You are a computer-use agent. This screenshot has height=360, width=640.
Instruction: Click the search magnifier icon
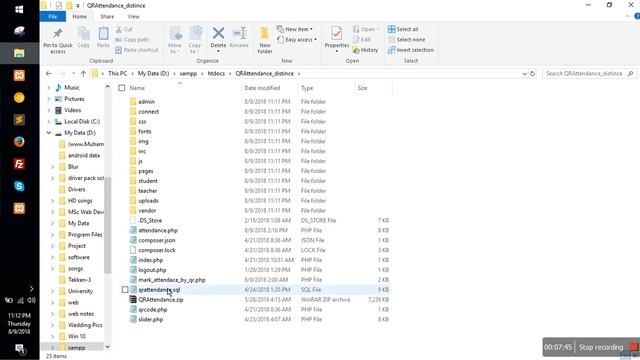click(630, 73)
